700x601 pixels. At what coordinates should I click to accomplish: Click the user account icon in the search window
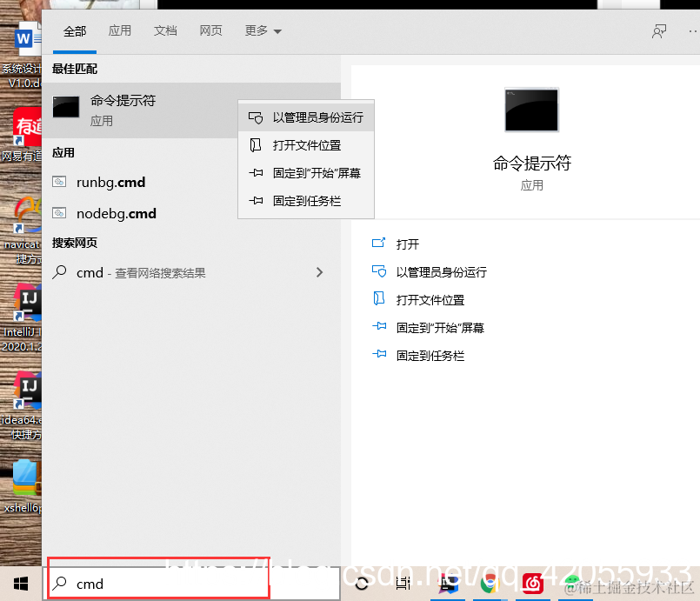[659, 30]
